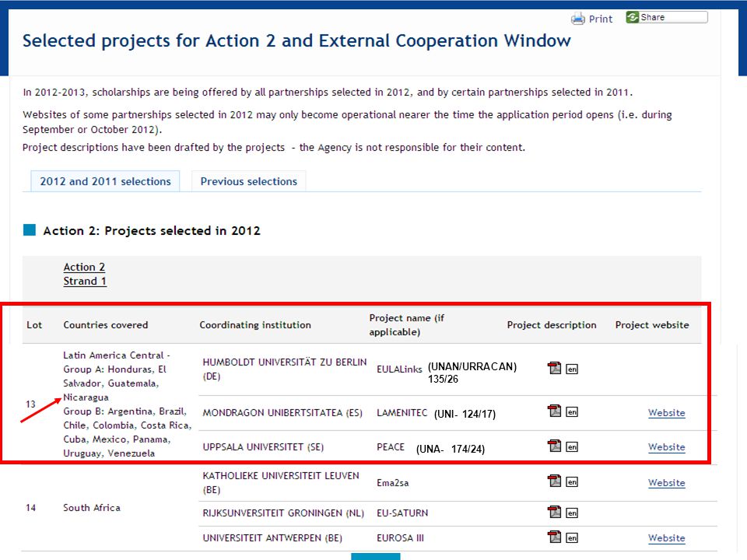This screenshot has width=747, height=560.
Task: Select 'HUMBOLDT UNIVERSITÄT ZU BERLIN (DE)' text
Action: (285, 369)
